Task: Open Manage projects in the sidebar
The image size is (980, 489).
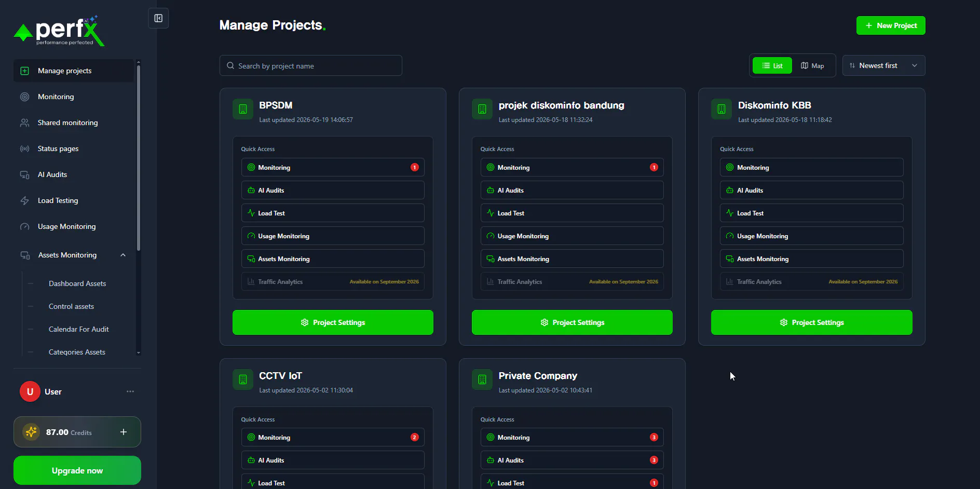Action: pyautogui.click(x=74, y=71)
